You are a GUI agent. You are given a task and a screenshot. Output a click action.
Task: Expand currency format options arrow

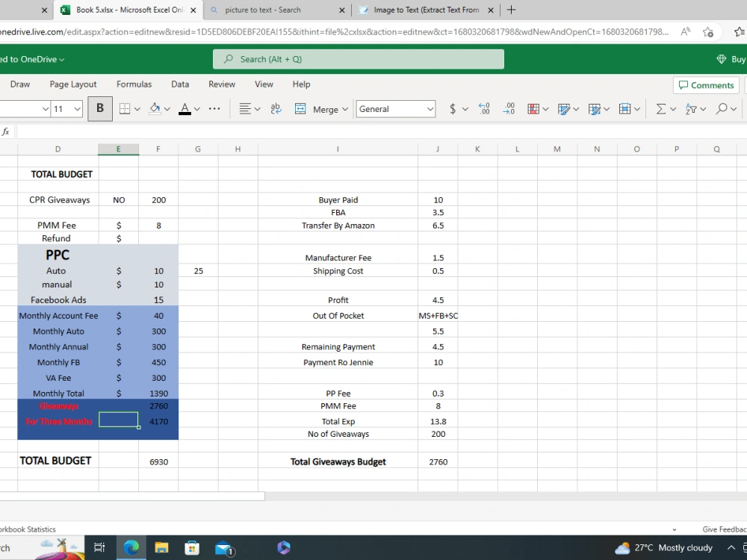pyautogui.click(x=465, y=109)
